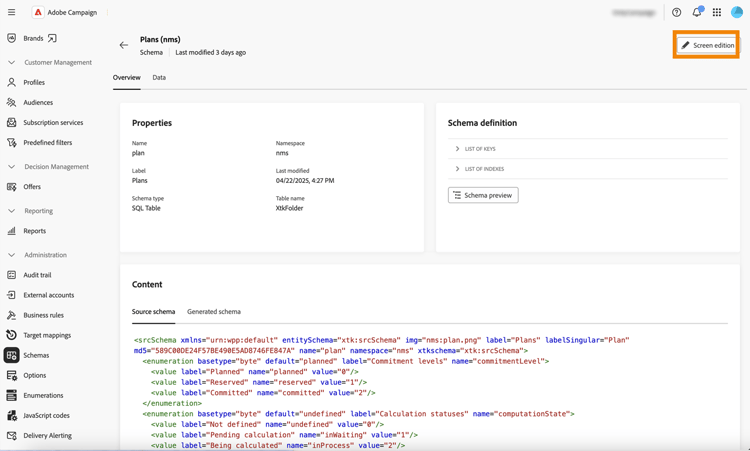Collapse the Decision Management section

[x=12, y=167]
